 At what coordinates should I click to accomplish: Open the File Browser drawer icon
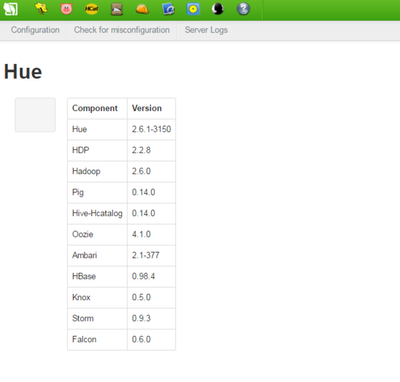click(x=117, y=9)
